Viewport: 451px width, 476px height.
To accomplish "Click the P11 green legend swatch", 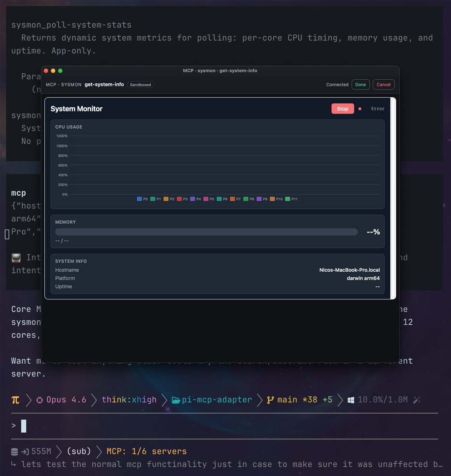I will click(x=288, y=199).
